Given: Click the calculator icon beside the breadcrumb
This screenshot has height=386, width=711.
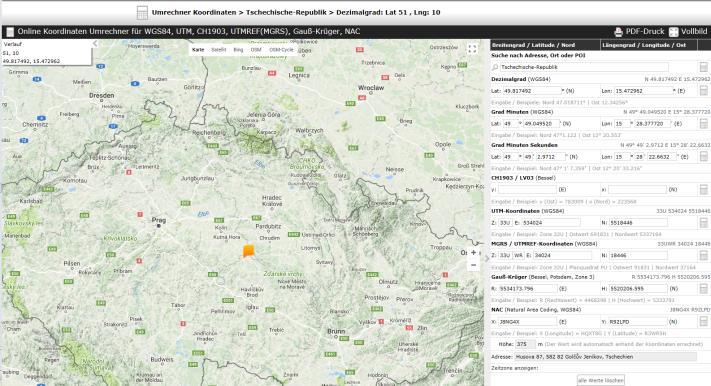Looking at the screenshot, I should (x=142, y=13).
